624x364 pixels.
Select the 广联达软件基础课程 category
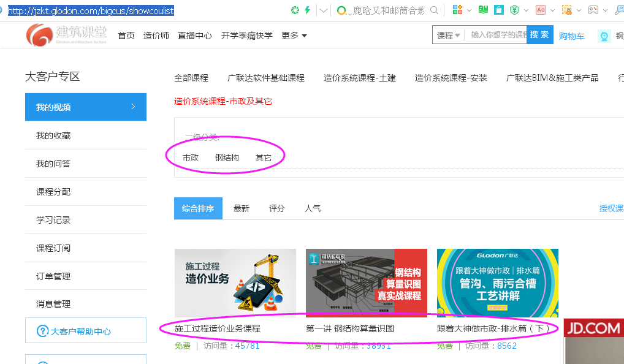266,78
